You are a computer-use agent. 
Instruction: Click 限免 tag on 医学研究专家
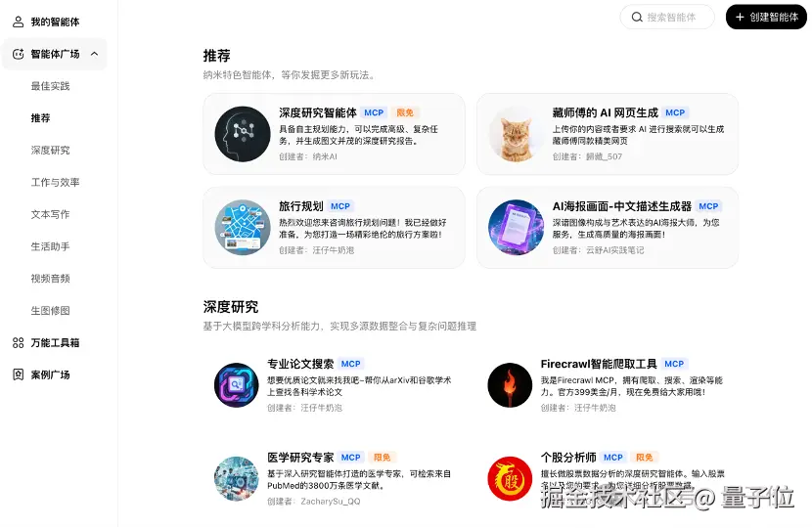pyautogui.click(x=383, y=458)
